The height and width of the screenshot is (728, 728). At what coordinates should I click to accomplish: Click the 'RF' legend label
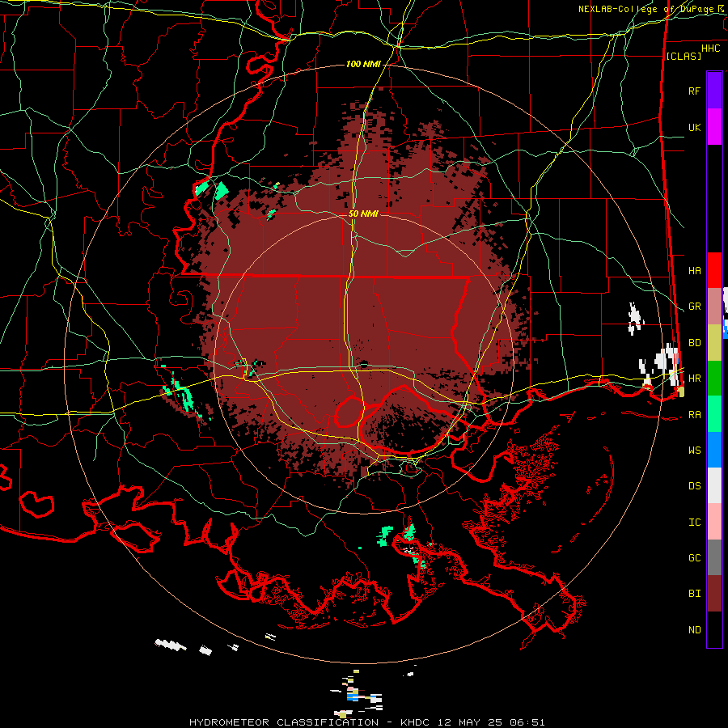[695, 91]
